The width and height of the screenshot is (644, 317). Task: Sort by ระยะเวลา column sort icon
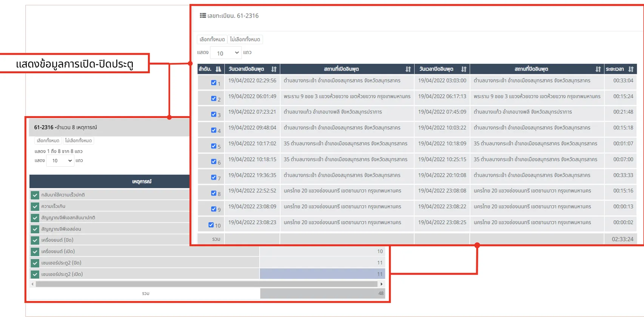[631, 69]
